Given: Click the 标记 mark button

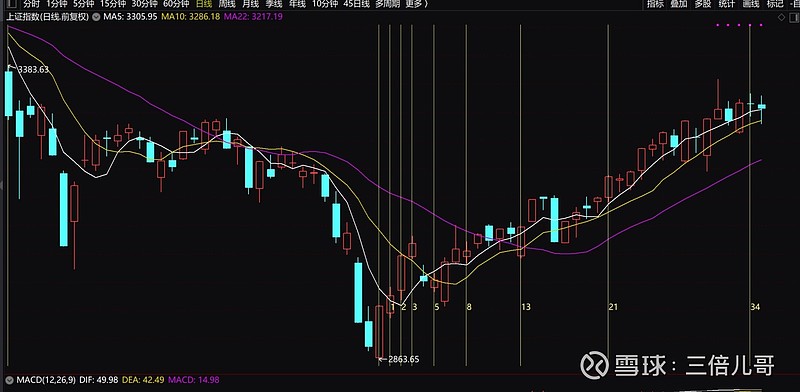Looking at the screenshot, I should click(775, 4).
